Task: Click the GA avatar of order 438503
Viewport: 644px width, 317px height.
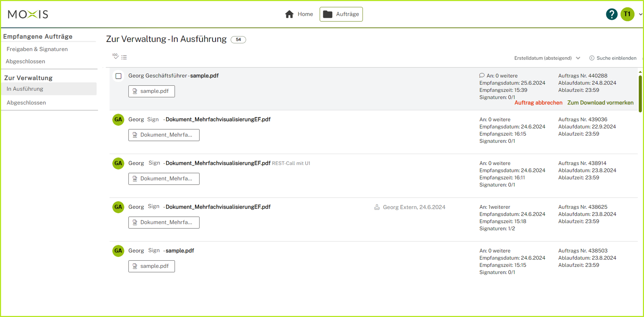Action: [118, 251]
